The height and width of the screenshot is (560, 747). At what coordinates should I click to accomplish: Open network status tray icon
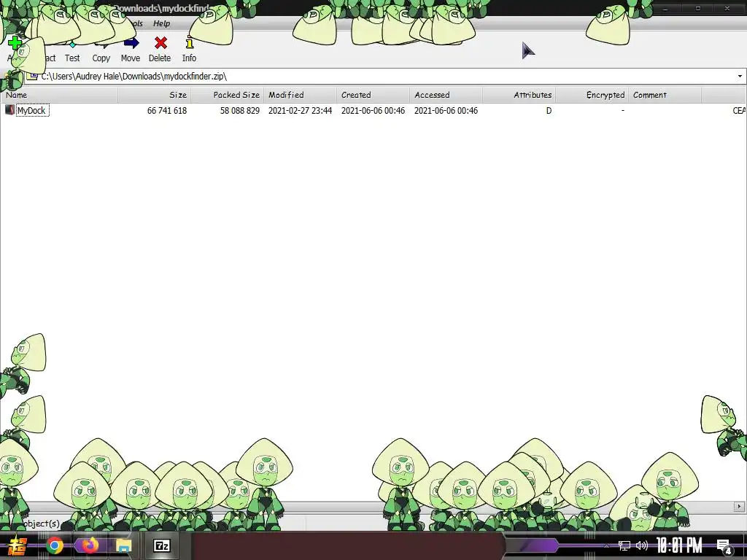624,545
